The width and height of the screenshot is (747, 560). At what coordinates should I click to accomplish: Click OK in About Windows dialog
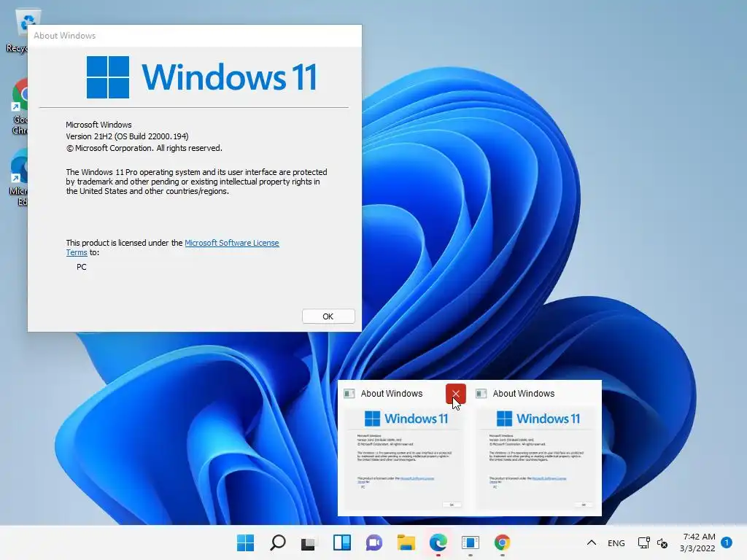(328, 316)
